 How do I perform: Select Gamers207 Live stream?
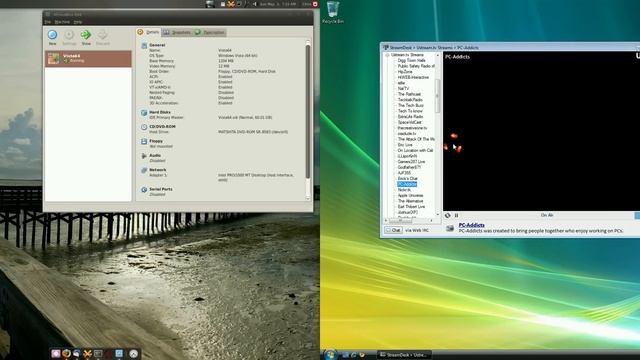[x=411, y=162]
